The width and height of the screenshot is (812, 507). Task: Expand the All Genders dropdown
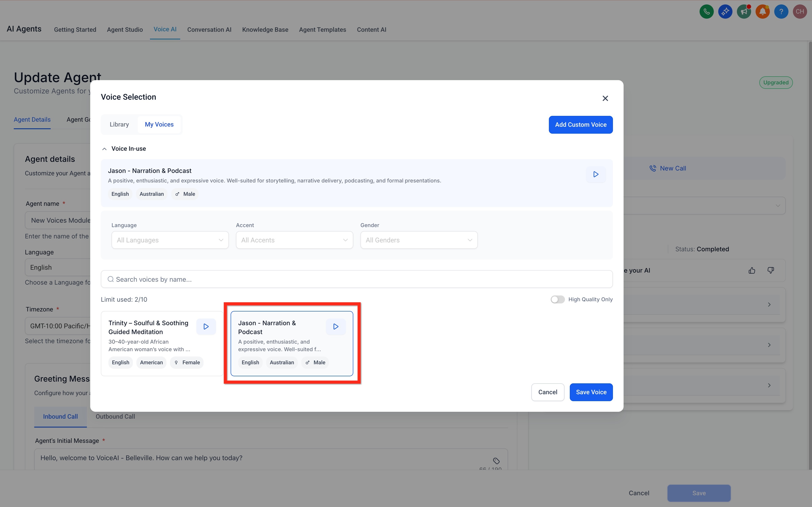[x=419, y=240]
